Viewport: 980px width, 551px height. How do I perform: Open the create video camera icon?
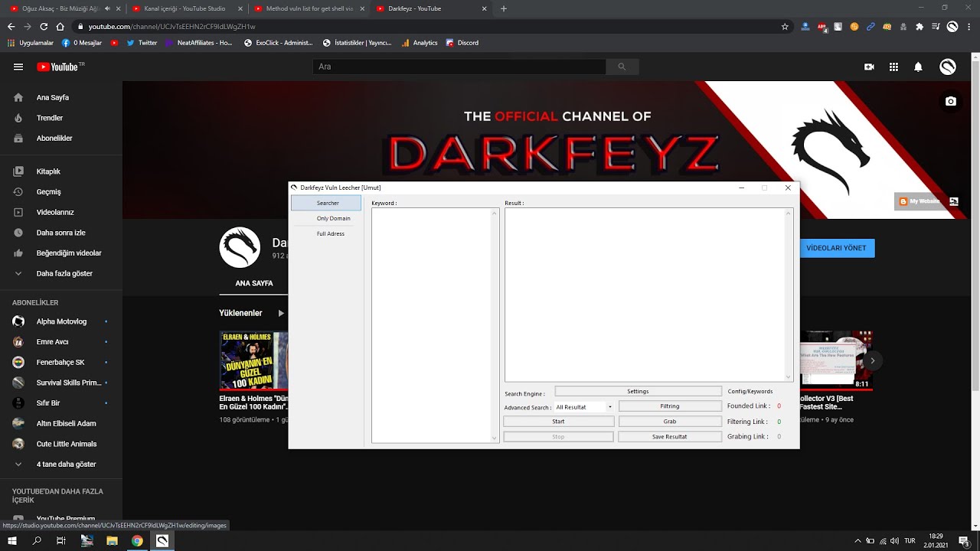coord(869,67)
